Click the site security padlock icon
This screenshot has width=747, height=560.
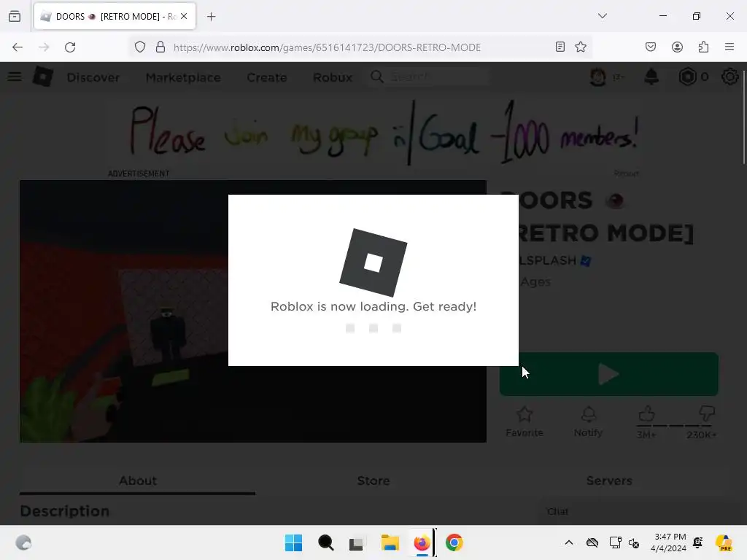pos(160,47)
